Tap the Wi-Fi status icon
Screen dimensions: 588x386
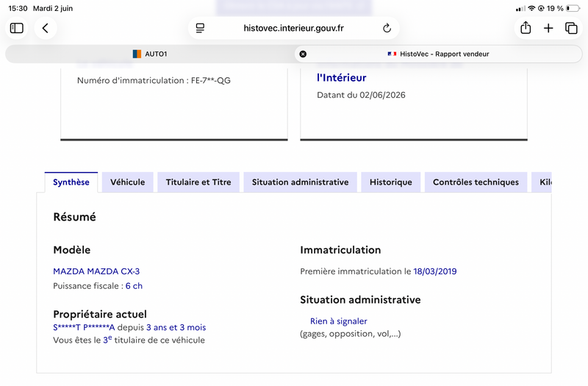[x=531, y=8]
